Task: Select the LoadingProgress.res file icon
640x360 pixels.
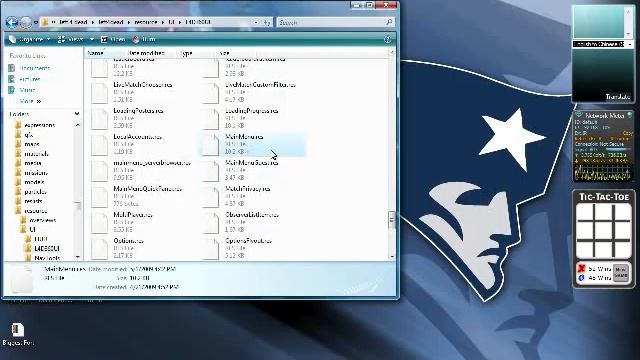Action: click(x=210, y=119)
